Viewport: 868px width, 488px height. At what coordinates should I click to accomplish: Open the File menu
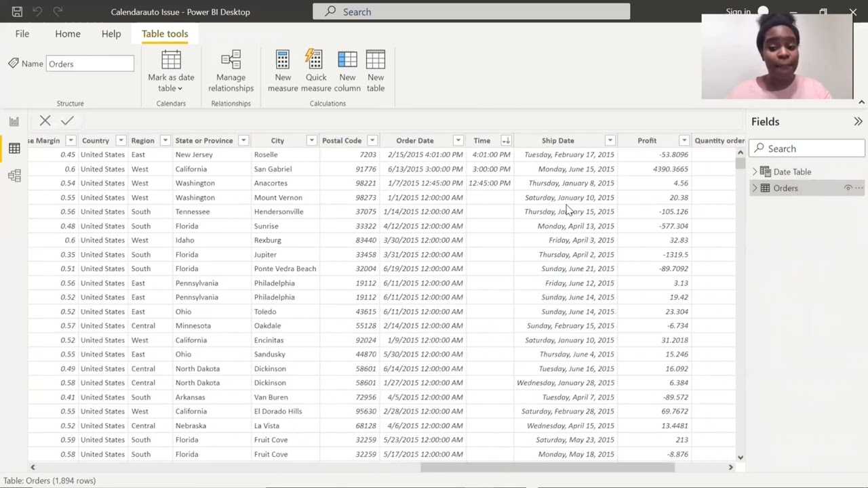point(22,34)
